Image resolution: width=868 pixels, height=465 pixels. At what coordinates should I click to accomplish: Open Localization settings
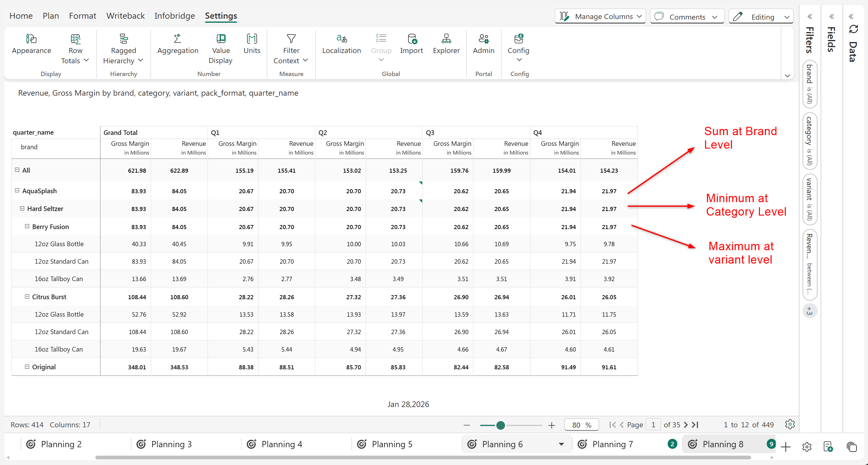[341, 39]
